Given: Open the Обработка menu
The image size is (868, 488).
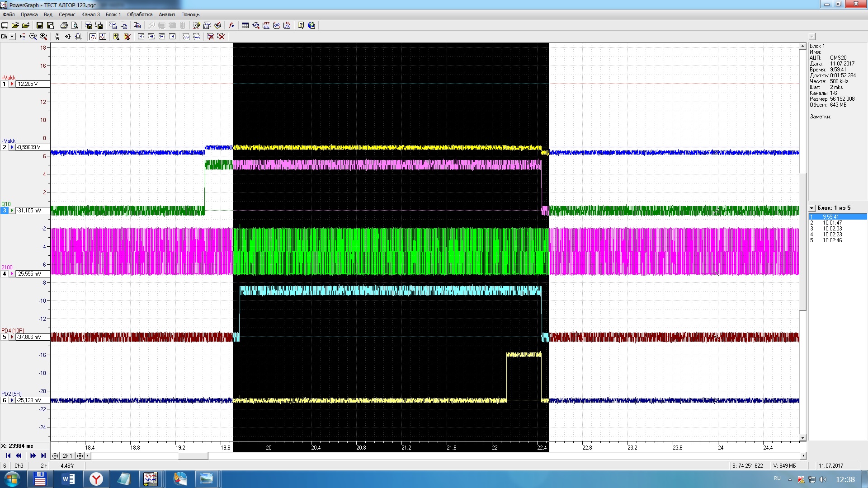Looking at the screenshot, I should click(140, 14).
